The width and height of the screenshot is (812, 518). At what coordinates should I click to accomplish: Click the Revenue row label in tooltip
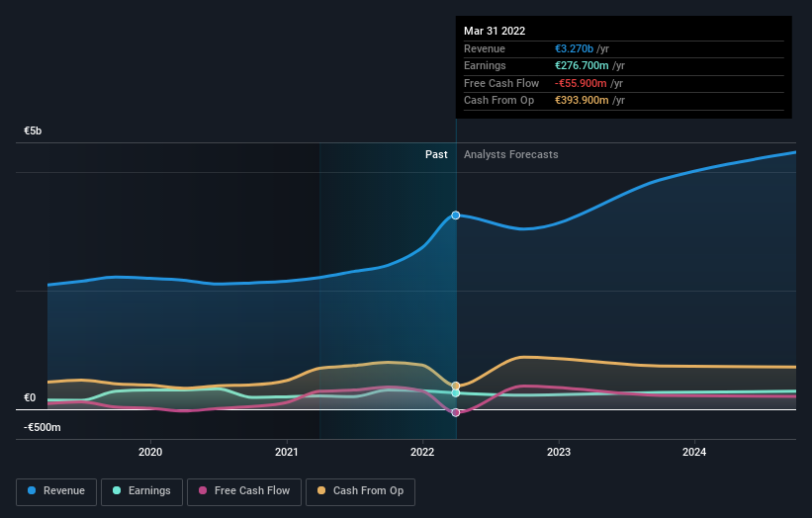(x=485, y=48)
